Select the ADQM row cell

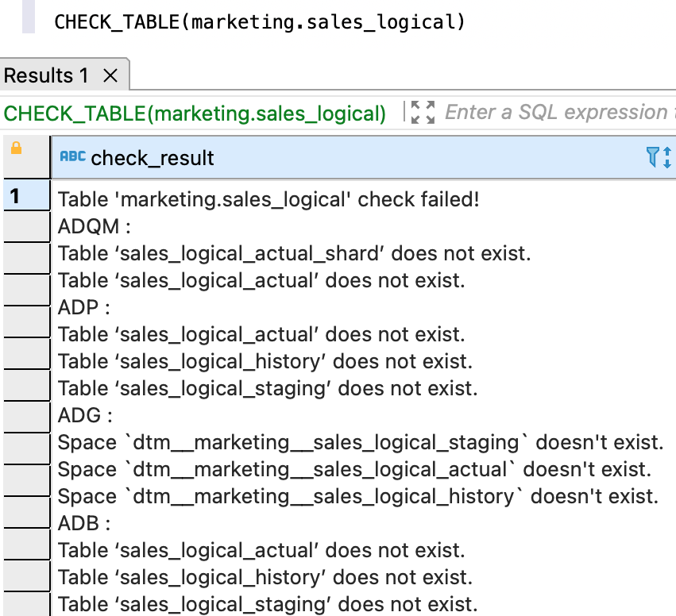(94, 226)
